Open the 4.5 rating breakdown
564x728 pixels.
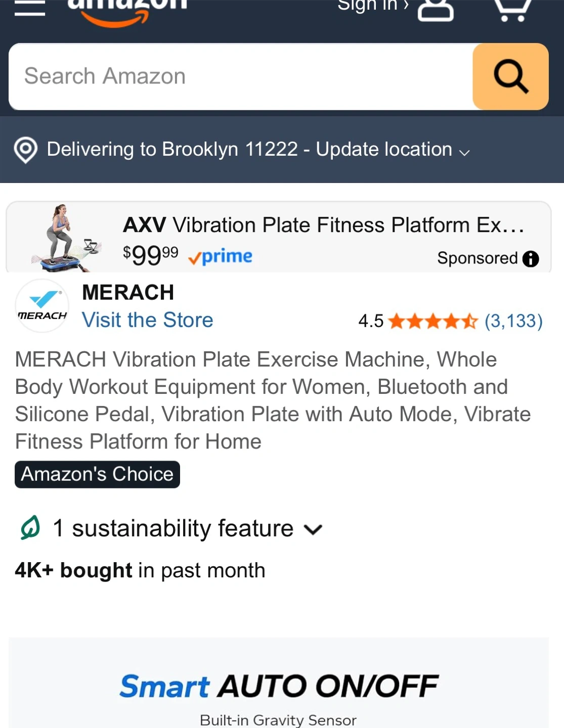[x=371, y=321]
